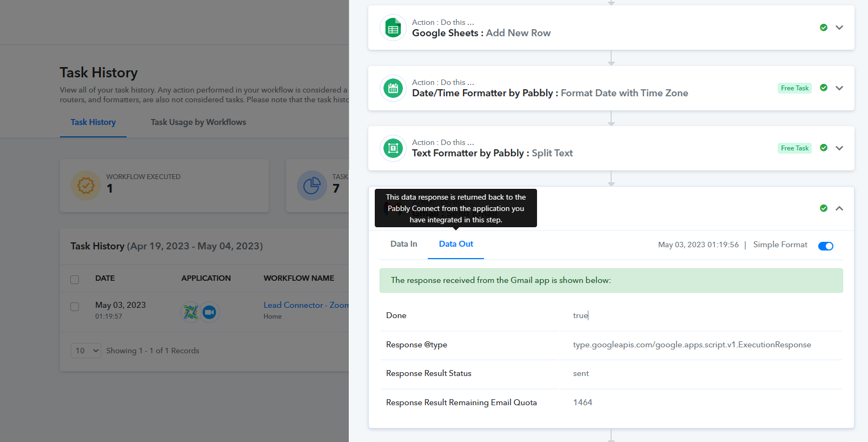This screenshot has width=868, height=442.
Task: Expand the Text Formatter Split Text step
Action: (839, 148)
